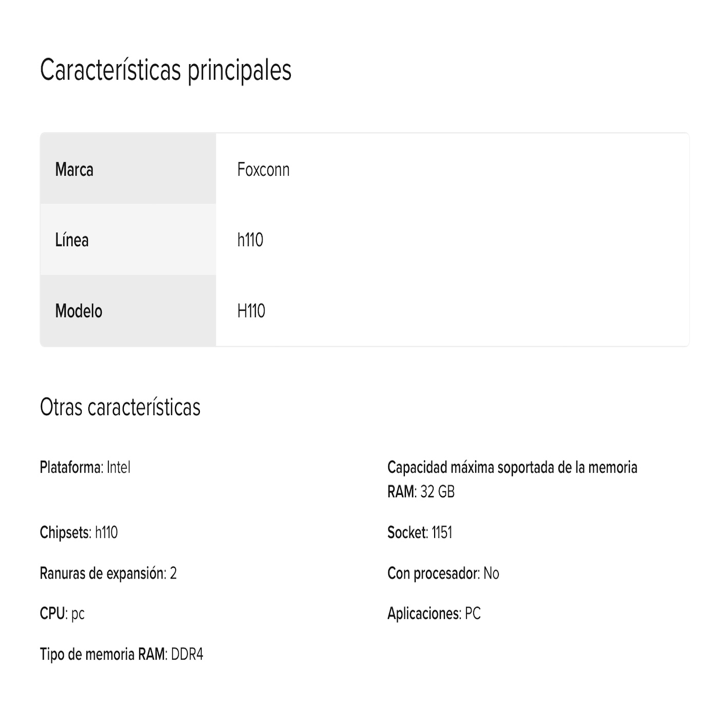Click the Socket: 1151 entry
Screen dimensions: 728x728
click(420, 533)
